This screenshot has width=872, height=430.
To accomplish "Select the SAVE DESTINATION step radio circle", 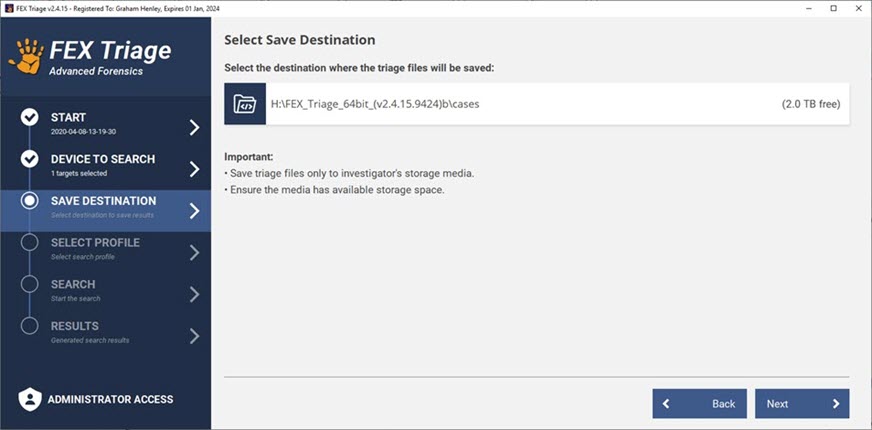I will tap(30, 201).
